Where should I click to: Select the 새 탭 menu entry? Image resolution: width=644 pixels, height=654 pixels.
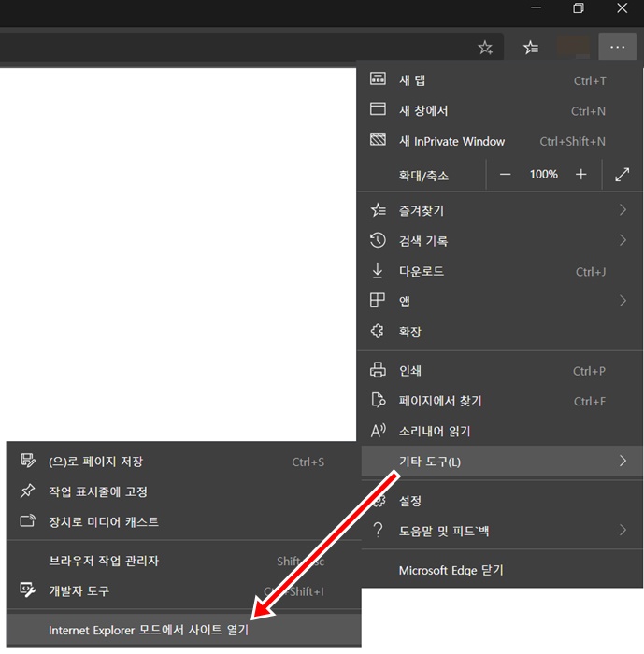(x=500, y=80)
